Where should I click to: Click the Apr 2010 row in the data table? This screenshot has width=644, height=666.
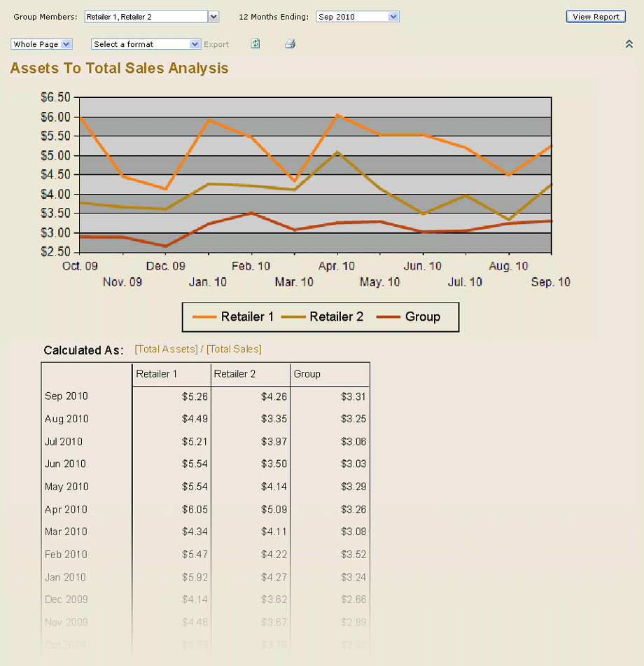(66, 509)
